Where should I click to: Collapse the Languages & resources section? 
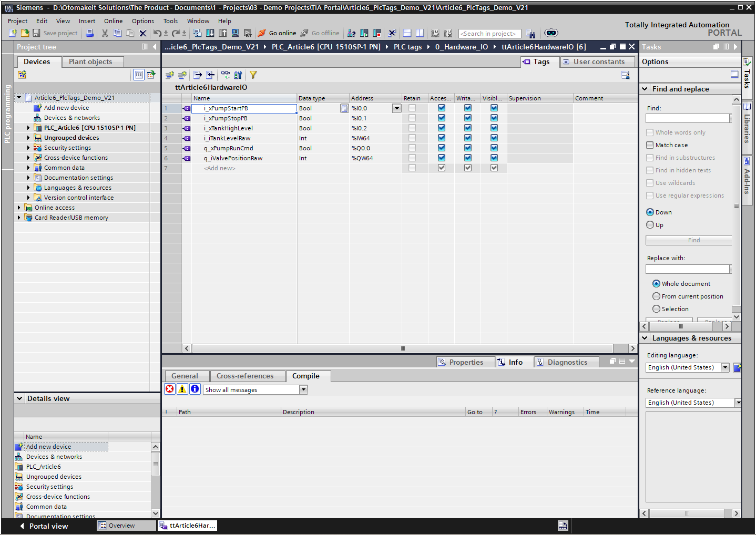click(x=645, y=338)
